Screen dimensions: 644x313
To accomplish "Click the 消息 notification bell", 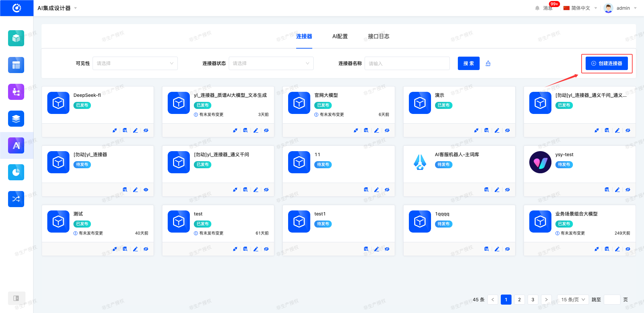I will 537,8.
